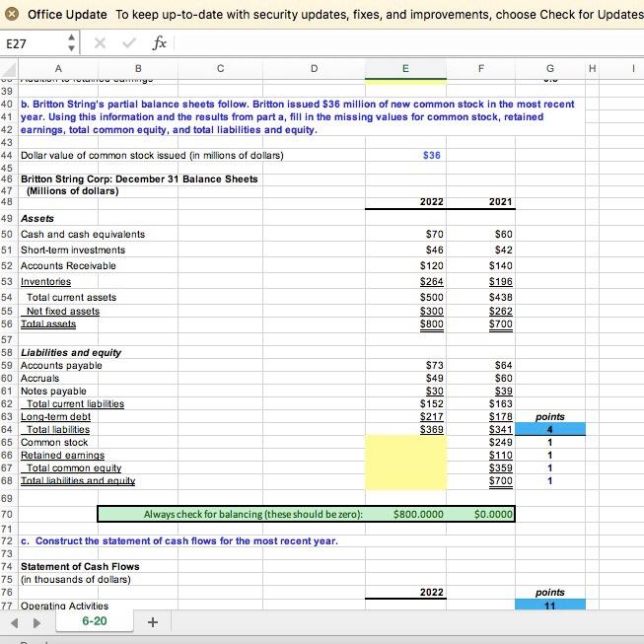Add a new sheet with plus icon

tap(152, 622)
